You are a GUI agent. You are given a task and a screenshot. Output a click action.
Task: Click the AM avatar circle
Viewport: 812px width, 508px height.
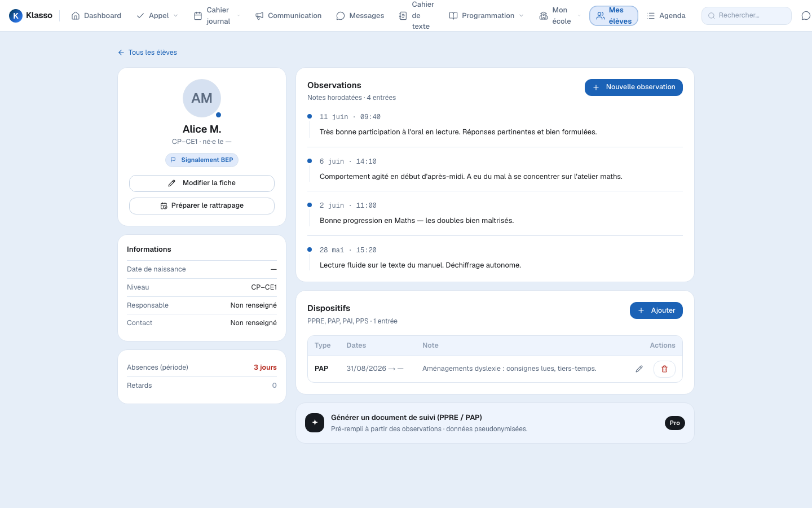click(x=202, y=98)
